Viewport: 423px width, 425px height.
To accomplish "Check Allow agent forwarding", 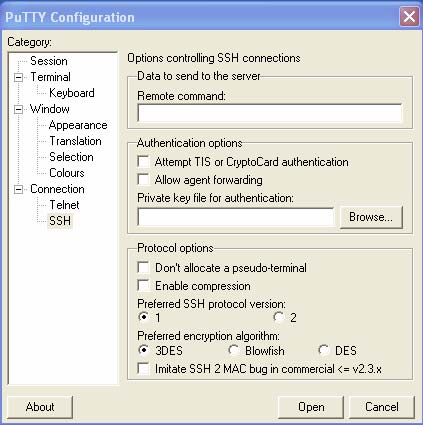I will [x=144, y=180].
